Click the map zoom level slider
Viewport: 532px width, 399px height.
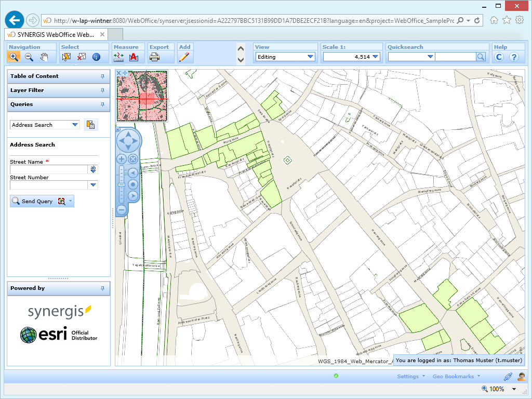121,184
